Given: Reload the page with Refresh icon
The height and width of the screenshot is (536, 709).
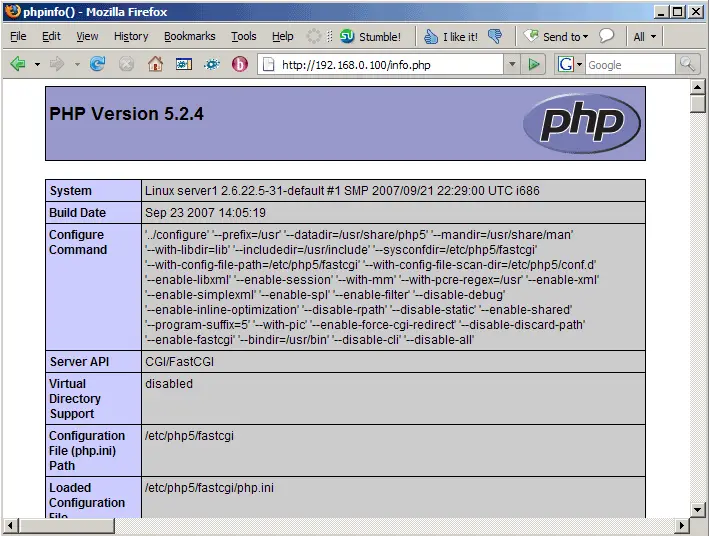Looking at the screenshot, I should pyautogui.click(x=98, y=64).
